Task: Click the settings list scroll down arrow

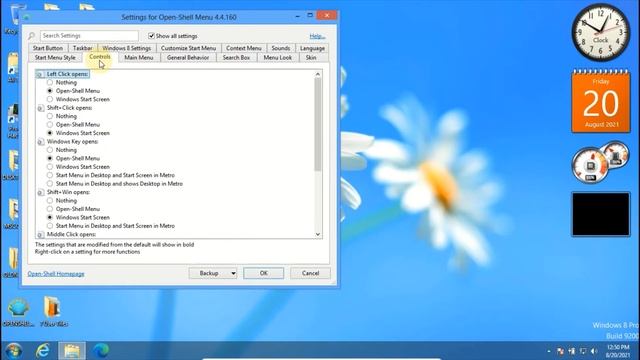Action: tap(318, 234)
